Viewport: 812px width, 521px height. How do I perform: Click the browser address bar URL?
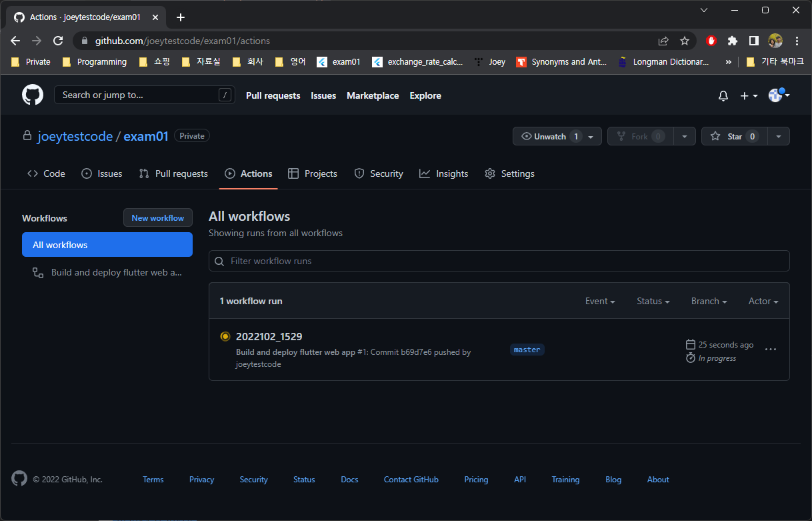182,41
